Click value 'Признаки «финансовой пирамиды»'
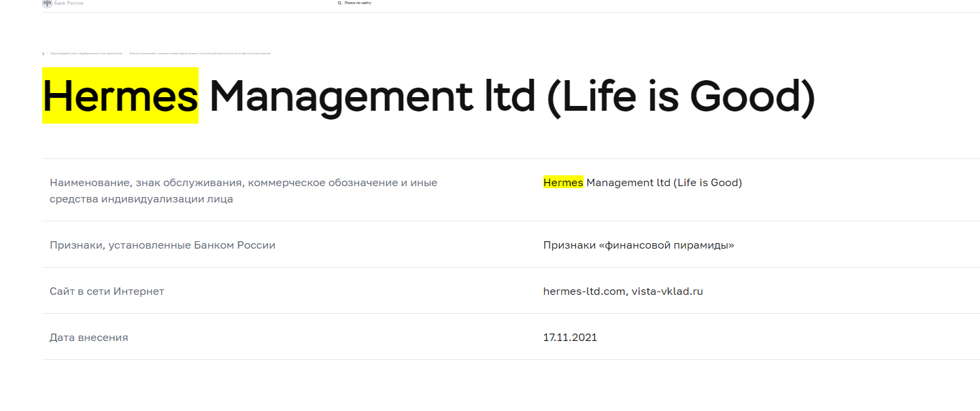The image size is (980, 411). coord(639,245)
